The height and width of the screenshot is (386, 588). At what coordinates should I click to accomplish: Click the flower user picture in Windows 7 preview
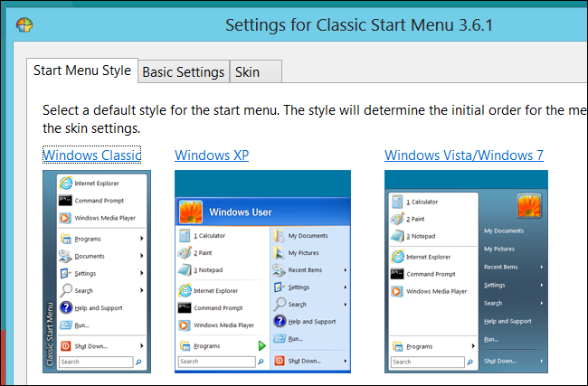pos(529,206)
